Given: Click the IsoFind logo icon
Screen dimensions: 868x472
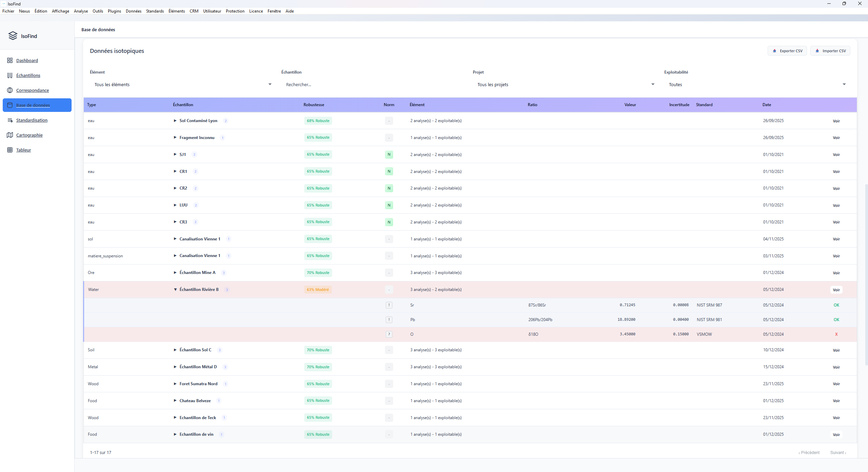Looking at the screenshot, I should tap(13, 36).
